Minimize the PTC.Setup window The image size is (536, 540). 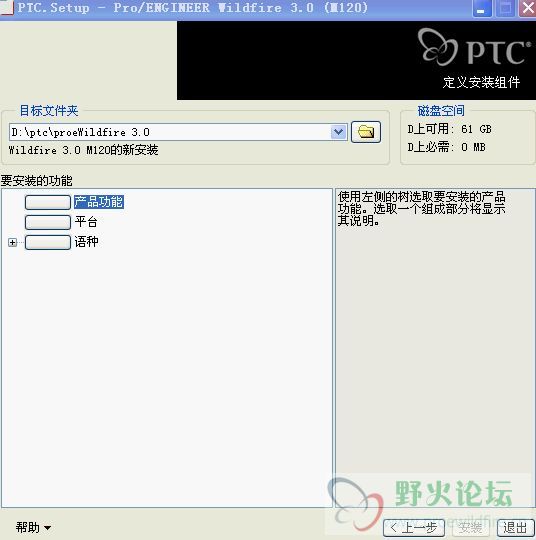[481, 8]
